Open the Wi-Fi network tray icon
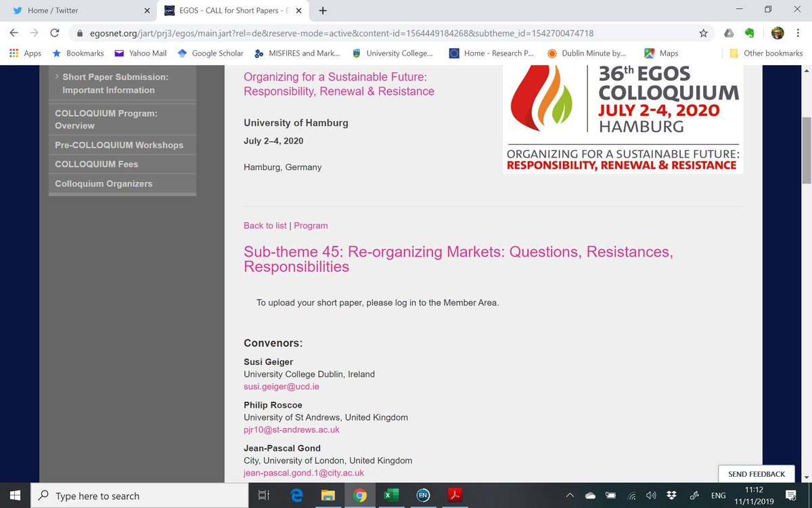The width and height of the screenshot is (812, 508). (631, 496)
